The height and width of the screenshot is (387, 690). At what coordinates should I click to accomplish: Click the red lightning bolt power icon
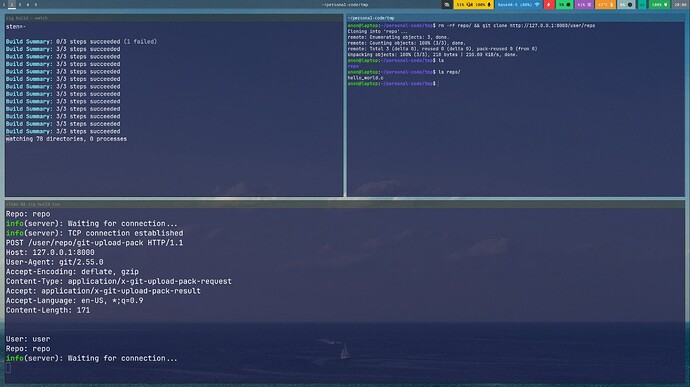(549, 4)
